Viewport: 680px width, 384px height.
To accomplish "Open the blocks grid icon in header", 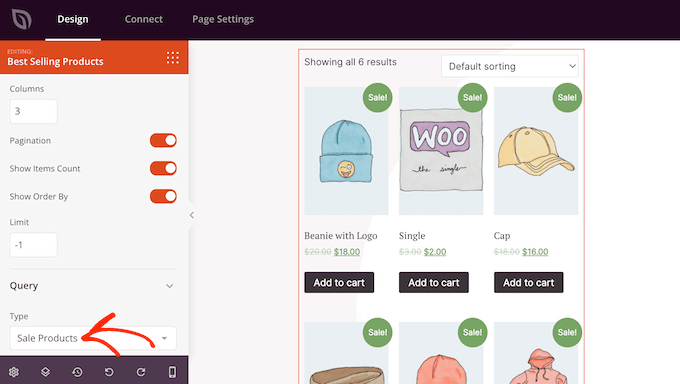I will pos(173,57).
